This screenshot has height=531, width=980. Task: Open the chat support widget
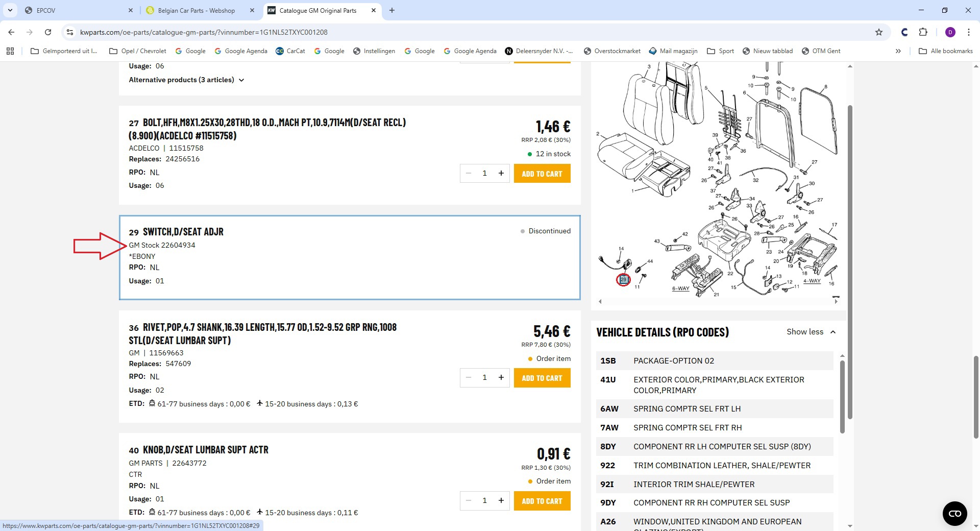[954, 513]
